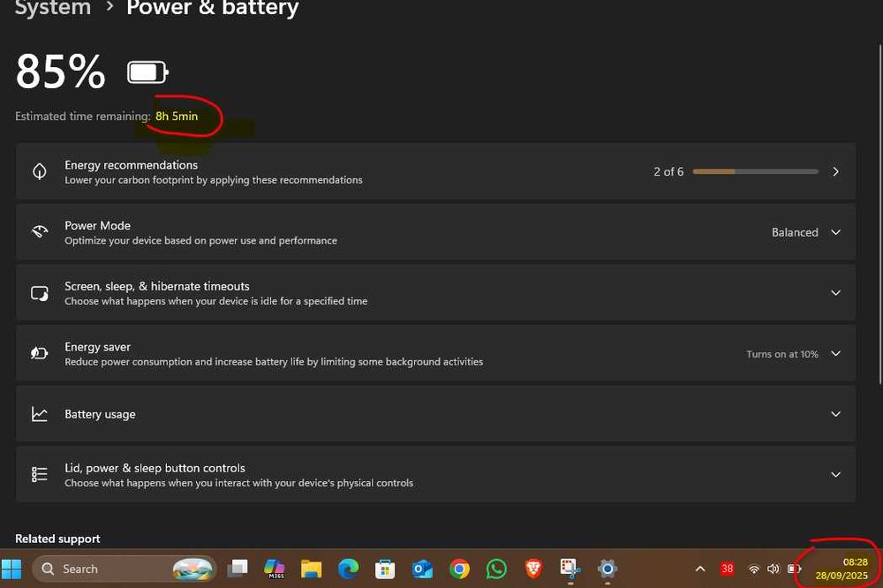This screenshot has width=883, height=588.
Task: Click the Energy recommendations progress bar
Action: coord(755,171)
